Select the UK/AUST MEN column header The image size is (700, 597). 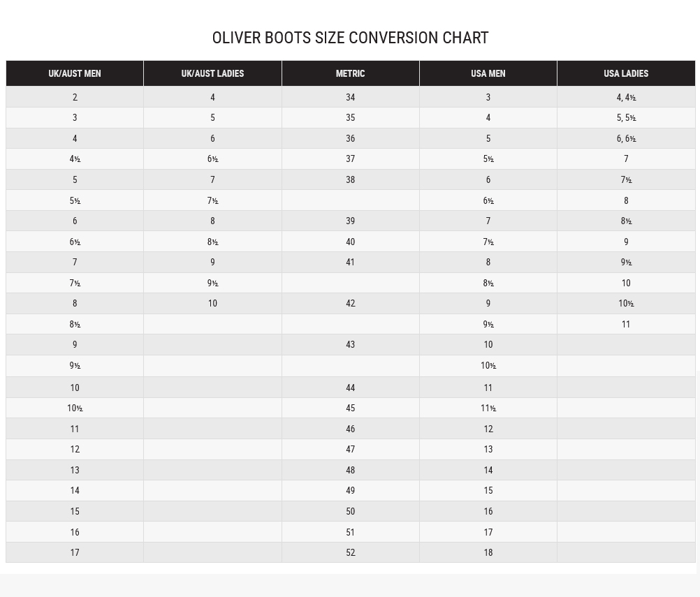(x=75, y=73)
